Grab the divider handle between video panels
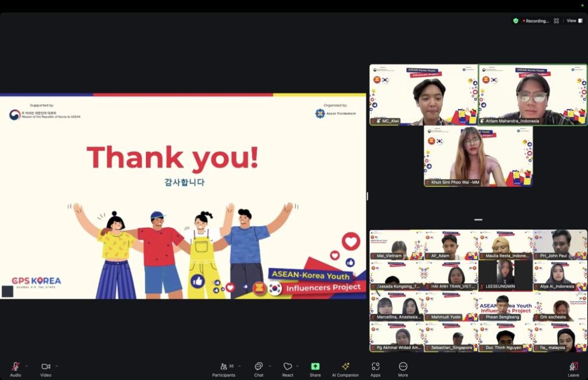588x380 pixels. (x=478, y=220)
